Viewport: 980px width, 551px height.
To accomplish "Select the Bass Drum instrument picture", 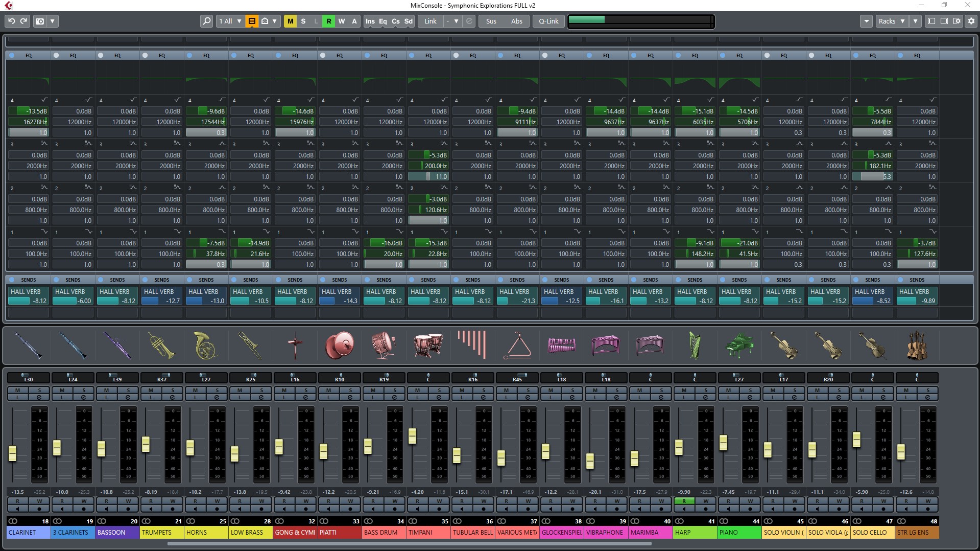I will 384,345.
